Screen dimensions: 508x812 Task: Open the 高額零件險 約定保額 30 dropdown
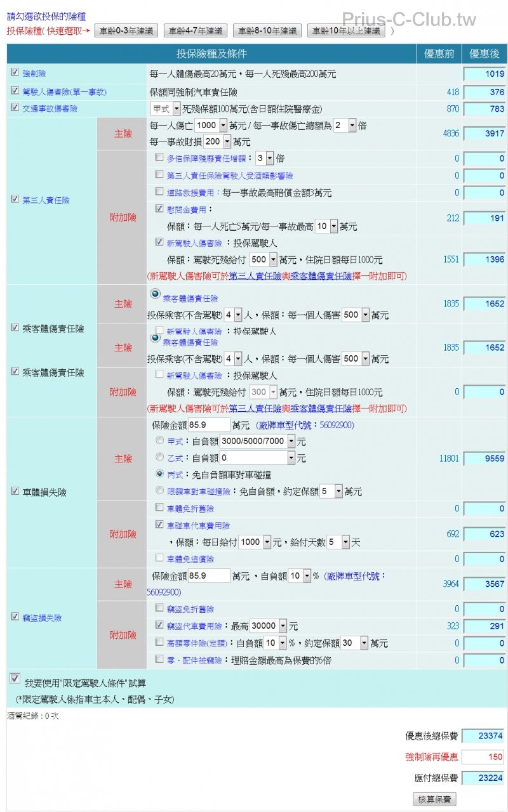coord(354,643)
